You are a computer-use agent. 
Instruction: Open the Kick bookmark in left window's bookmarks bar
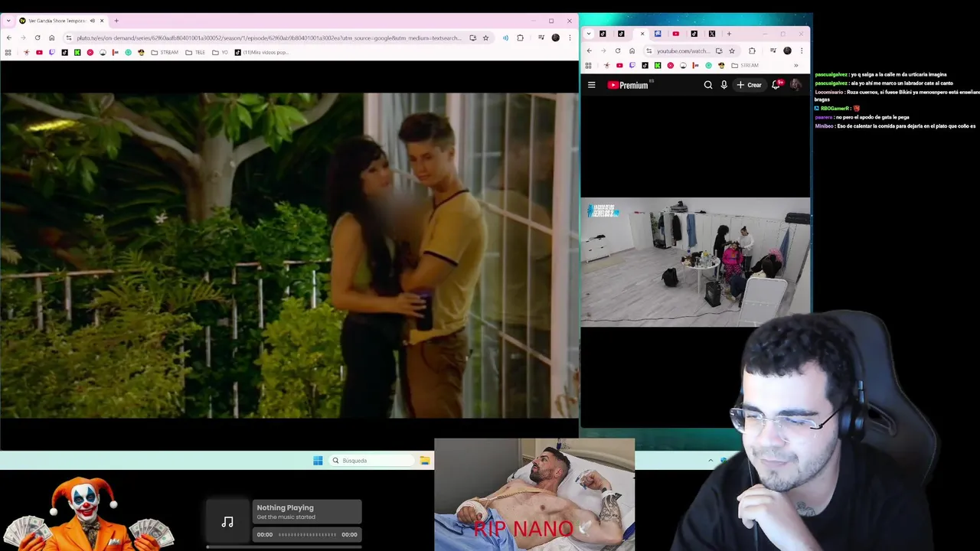click(x=77, y=52)
